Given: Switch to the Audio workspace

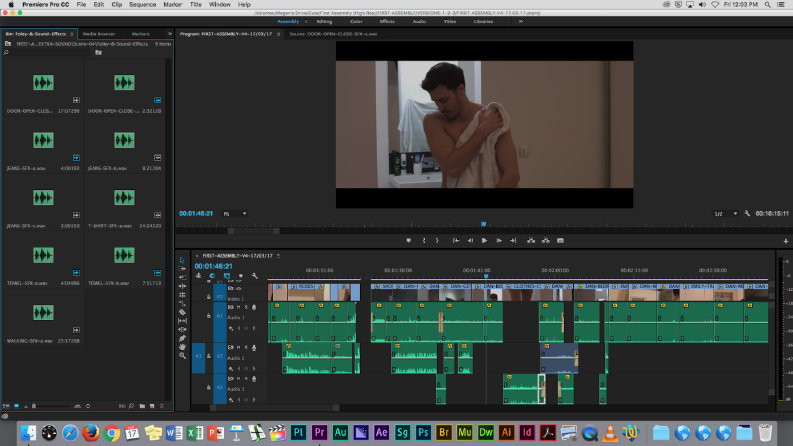Looking at the screenshot, I should coord(419,22).
